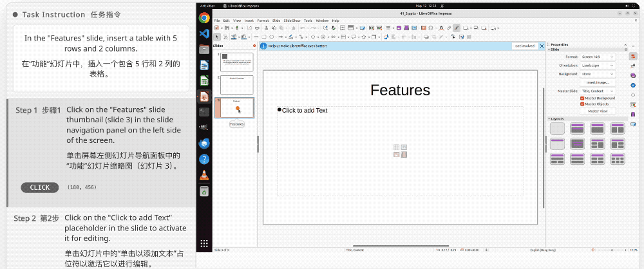Click the Insert Special Character omega icon
Image resolution: width=644 pixels, height=269 pixels.
click(x=430, y=28)
